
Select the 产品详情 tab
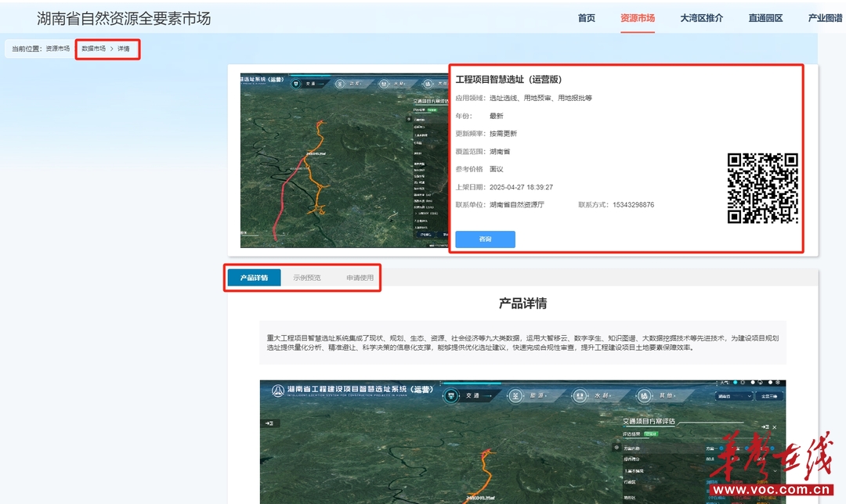point(254,278)
